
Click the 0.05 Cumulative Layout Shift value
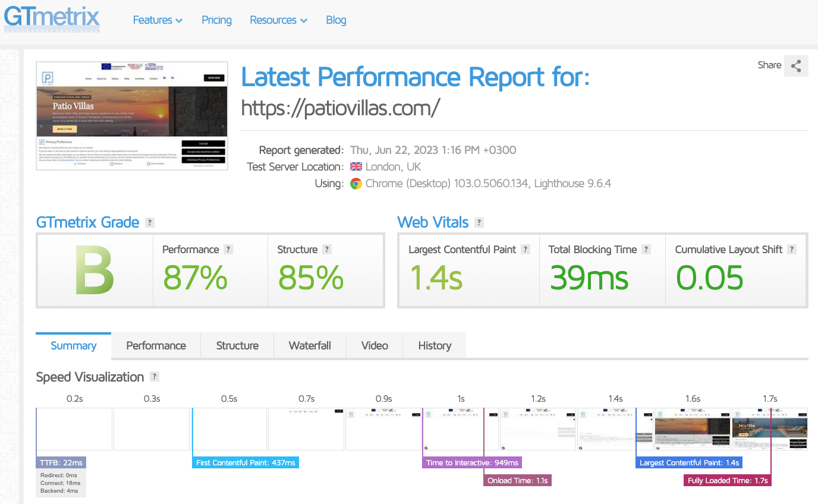710,277
